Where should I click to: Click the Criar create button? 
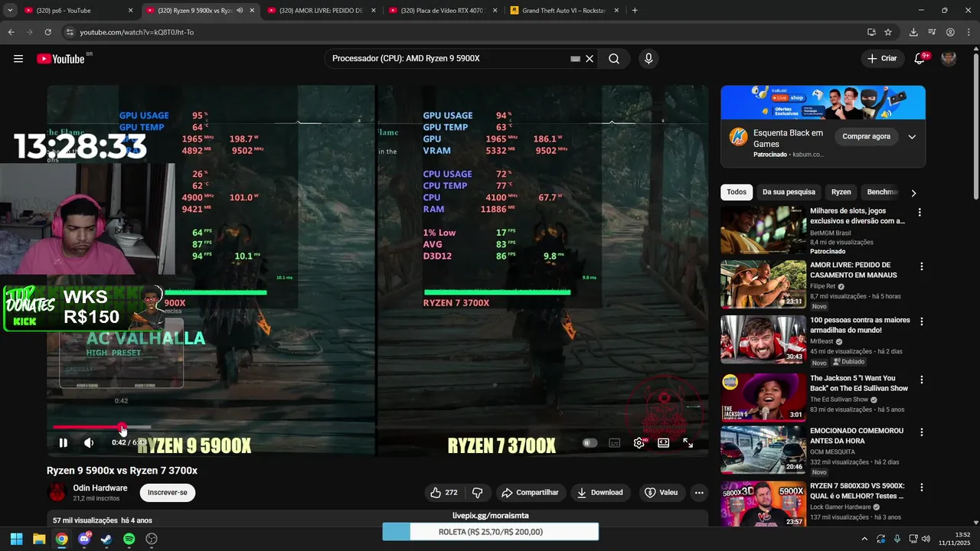click(x=881, y=59)
